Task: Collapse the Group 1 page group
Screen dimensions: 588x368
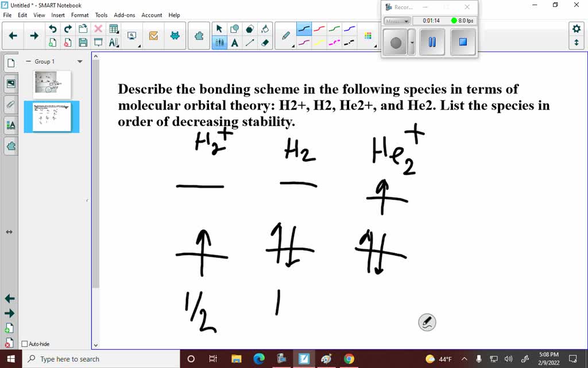Action: [x=29, y=60]
